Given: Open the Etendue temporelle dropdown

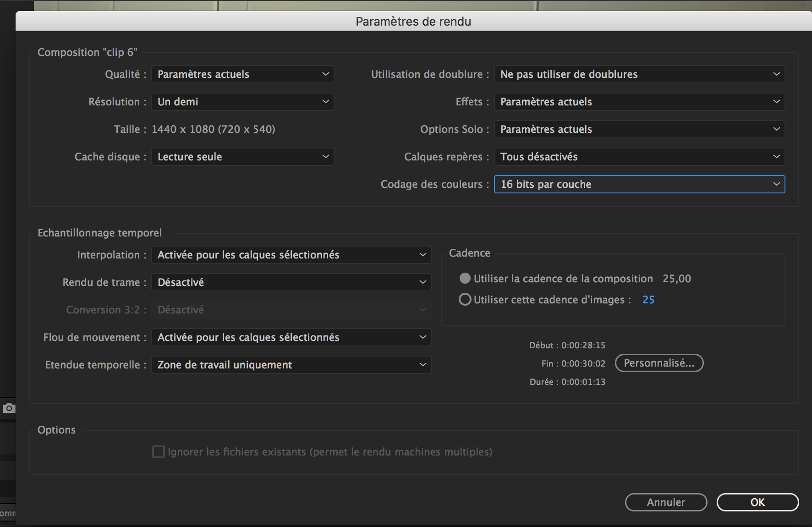Looking at the screenshot, I should 291,365.
